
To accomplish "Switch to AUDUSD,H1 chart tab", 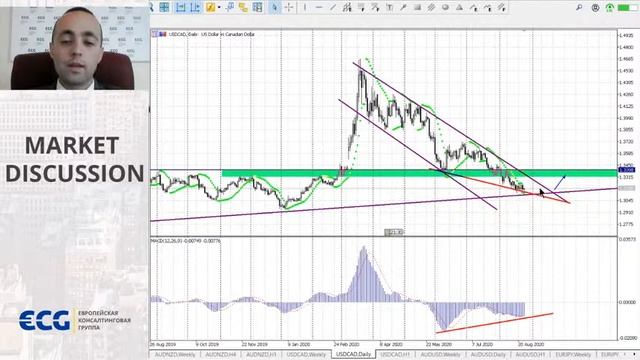I will (x=530, y=355).
